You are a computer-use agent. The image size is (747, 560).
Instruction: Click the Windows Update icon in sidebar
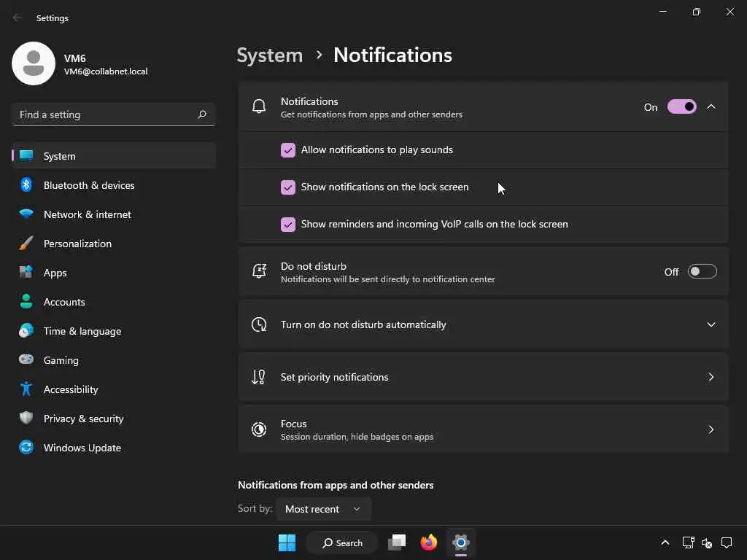coord(26,448)
